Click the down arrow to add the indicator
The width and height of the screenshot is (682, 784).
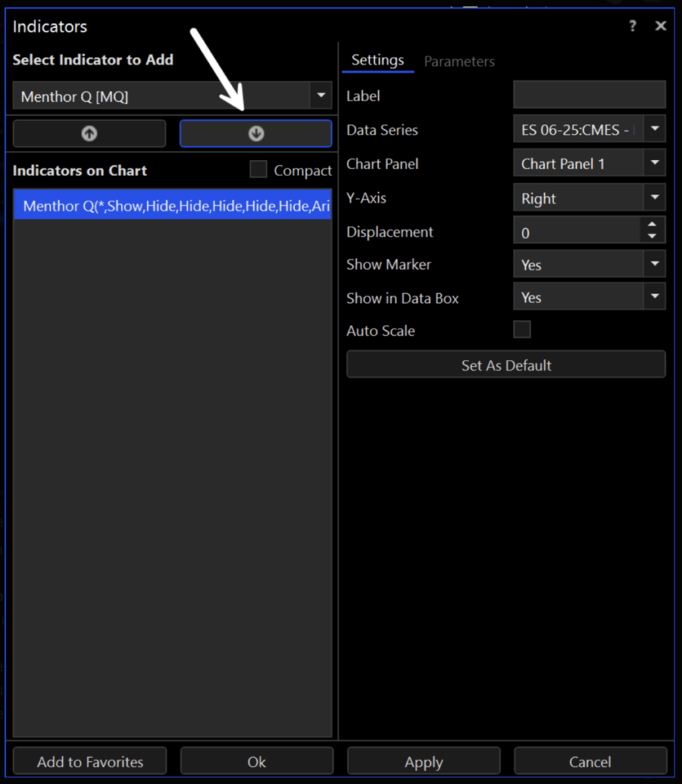[256, 133]
